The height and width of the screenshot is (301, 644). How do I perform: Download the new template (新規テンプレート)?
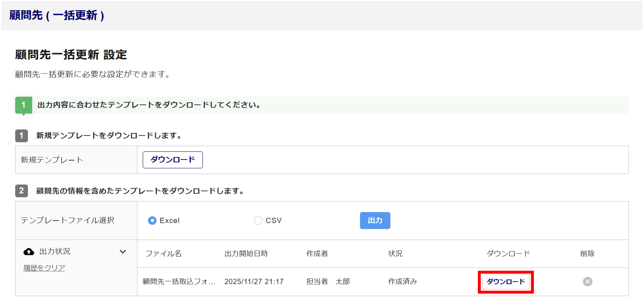pos(173,160)
